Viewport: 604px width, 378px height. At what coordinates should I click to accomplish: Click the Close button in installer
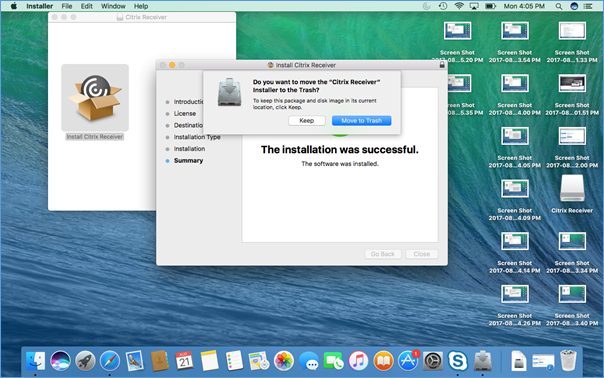421,254
